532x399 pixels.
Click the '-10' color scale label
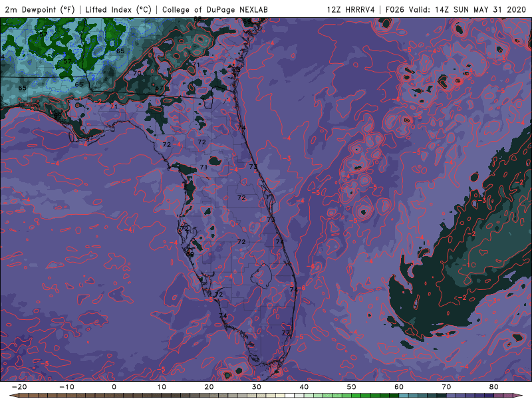click(66, 387)
